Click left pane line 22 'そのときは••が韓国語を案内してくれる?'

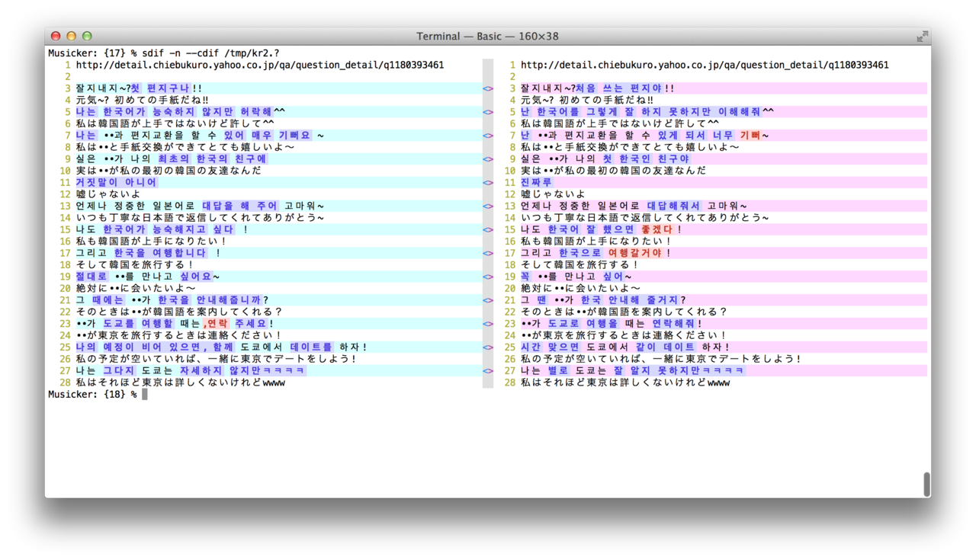pos(178,312)
